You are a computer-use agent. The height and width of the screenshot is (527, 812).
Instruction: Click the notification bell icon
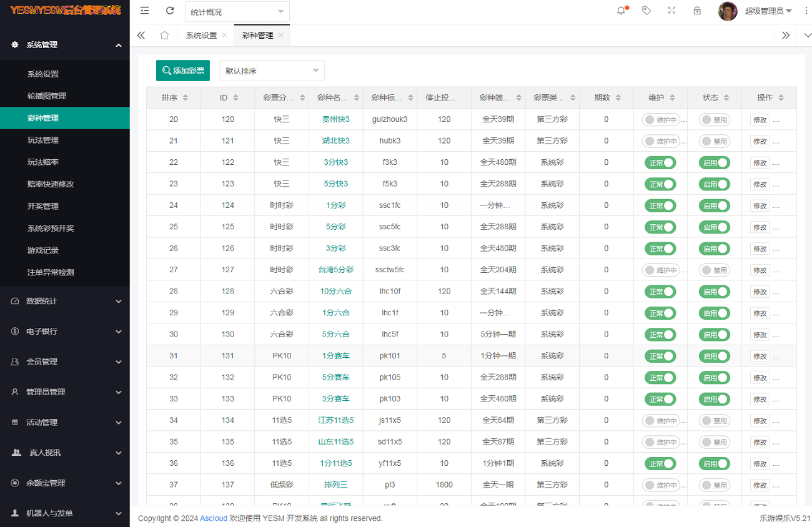621,11
